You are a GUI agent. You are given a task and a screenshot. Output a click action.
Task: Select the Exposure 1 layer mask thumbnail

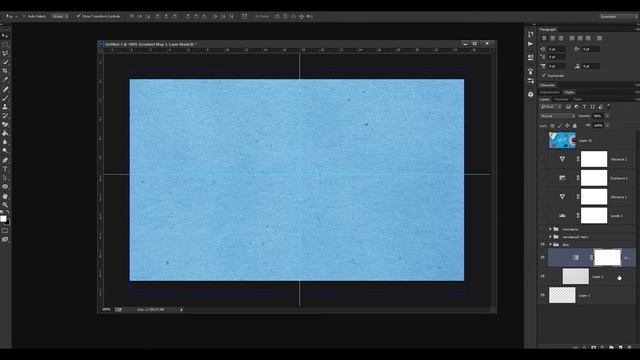pyautogui.click(x=594, y=178)
